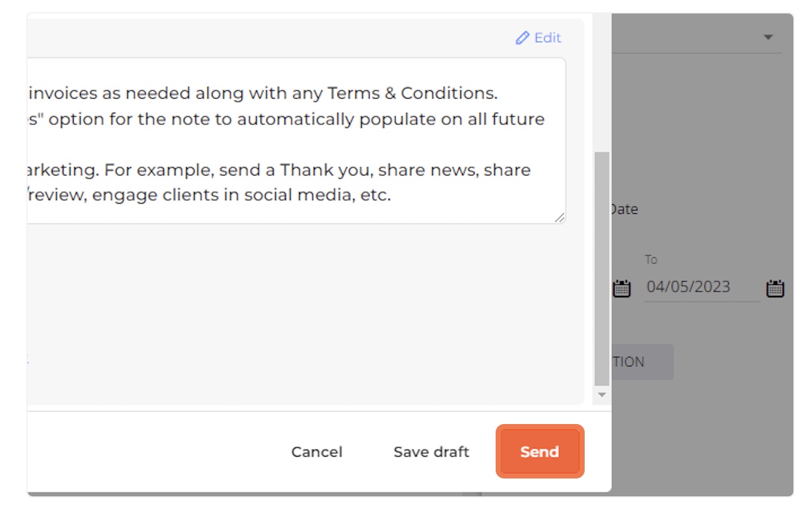Cancel the send dialog
The width and height of the screenshot is (812, 506).
tap(317, 452)
